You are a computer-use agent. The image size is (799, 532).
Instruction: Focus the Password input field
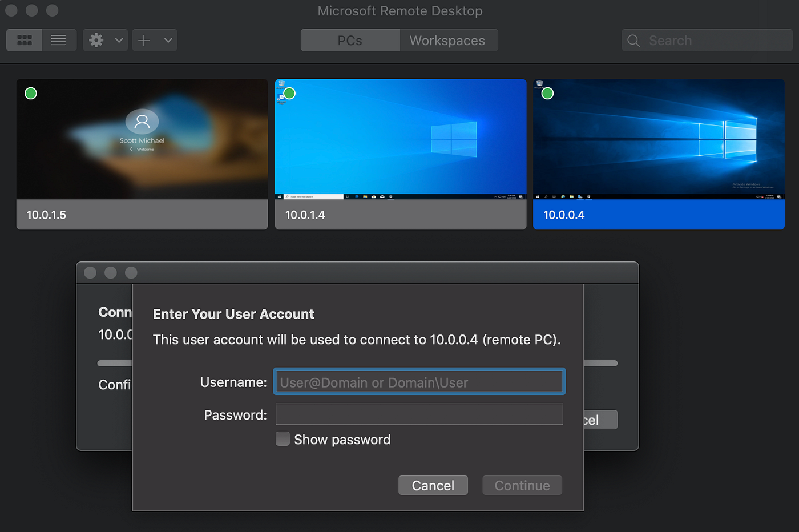[x=419, y=414]
